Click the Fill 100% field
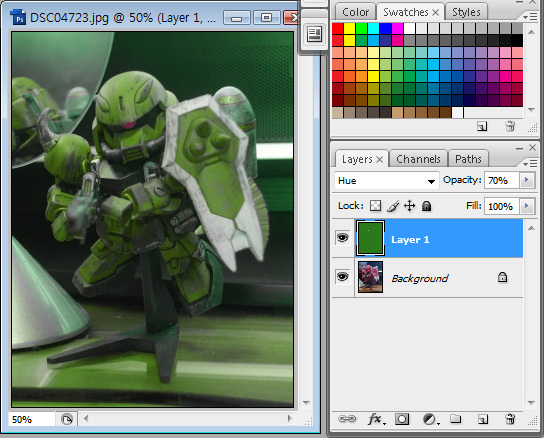544x438 pixels. (502, 207)
